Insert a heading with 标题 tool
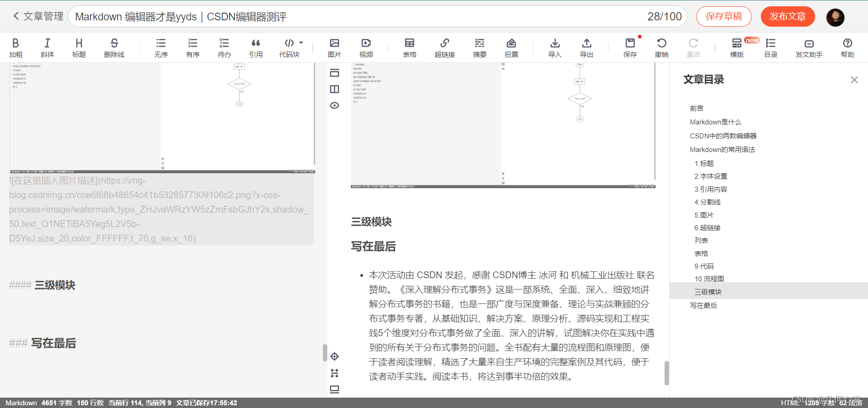The image size is (868, 408). tap(79, 47)
